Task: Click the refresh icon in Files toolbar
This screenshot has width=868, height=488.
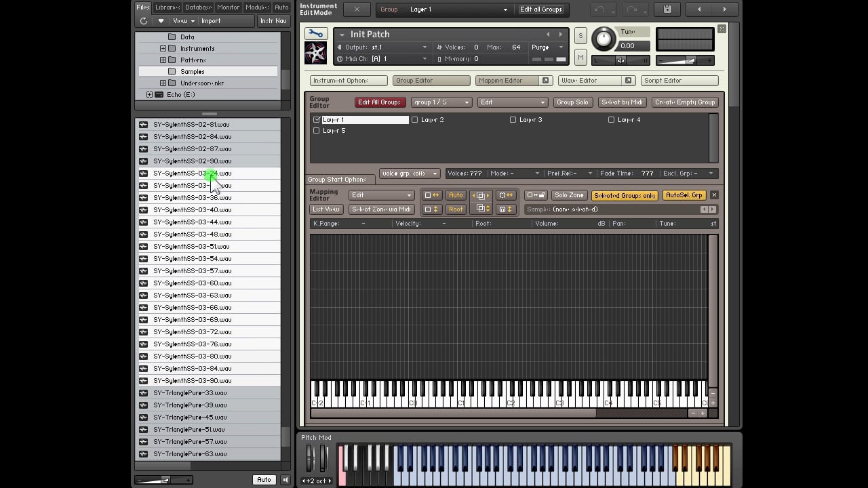Action: pos(144,21)
